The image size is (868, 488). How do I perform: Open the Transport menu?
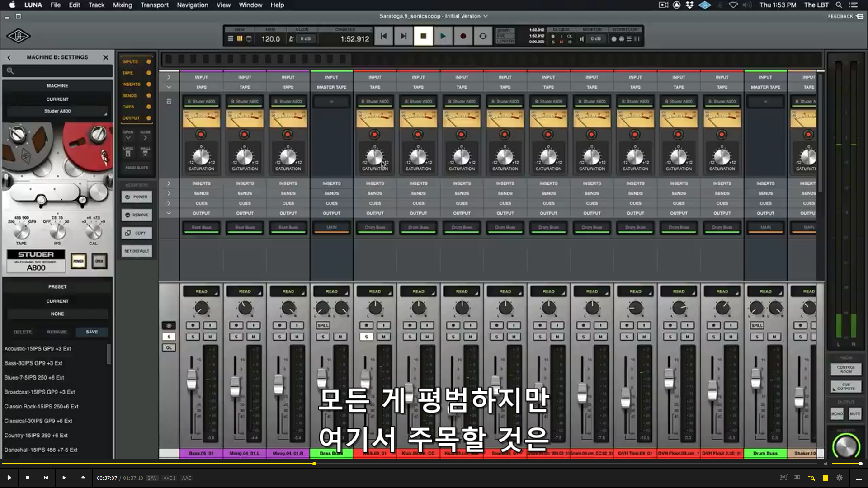[x=154, y=5]
